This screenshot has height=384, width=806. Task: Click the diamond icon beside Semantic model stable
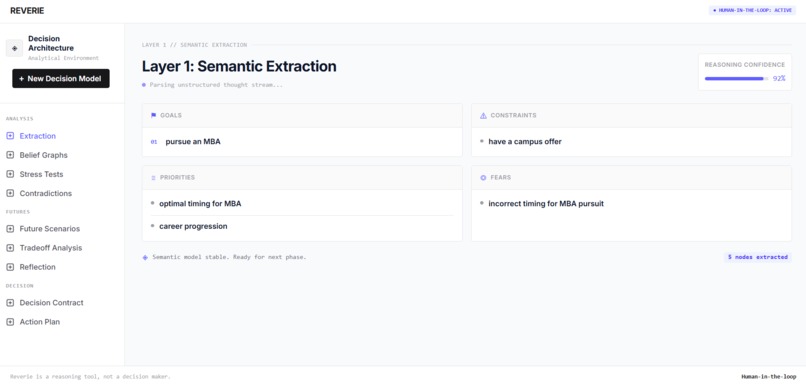[x=145, y=258]
